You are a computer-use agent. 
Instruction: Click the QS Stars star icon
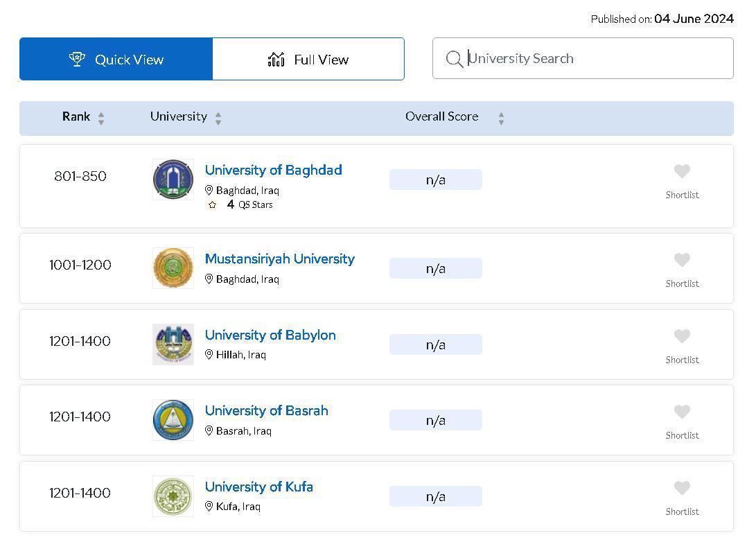click(x=212, y=205)
